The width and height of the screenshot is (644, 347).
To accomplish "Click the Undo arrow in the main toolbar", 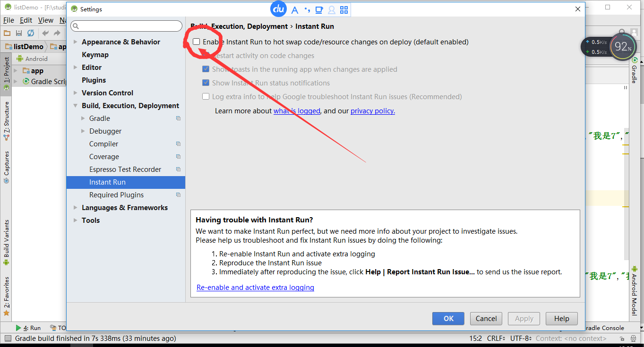I will pyautogui.click(x=45, y=33).
